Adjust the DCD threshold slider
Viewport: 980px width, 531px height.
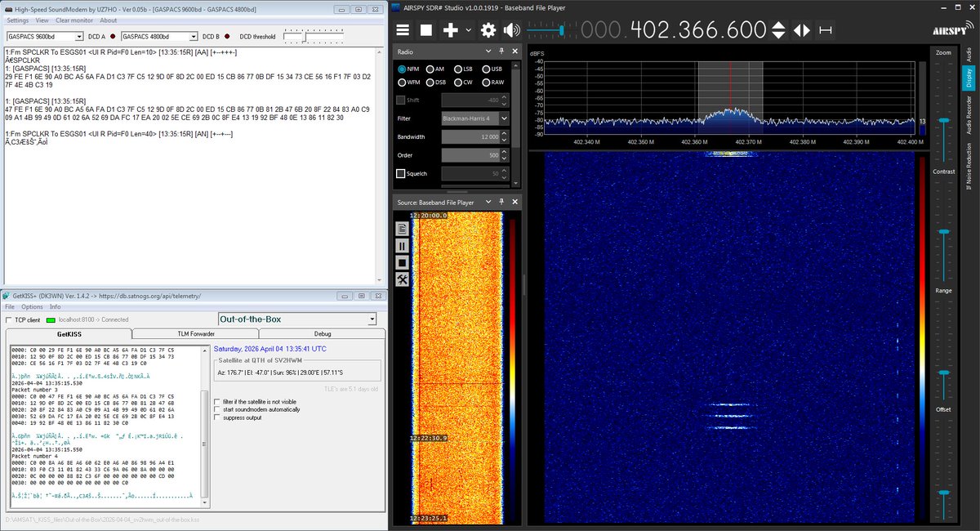point(304,37)
